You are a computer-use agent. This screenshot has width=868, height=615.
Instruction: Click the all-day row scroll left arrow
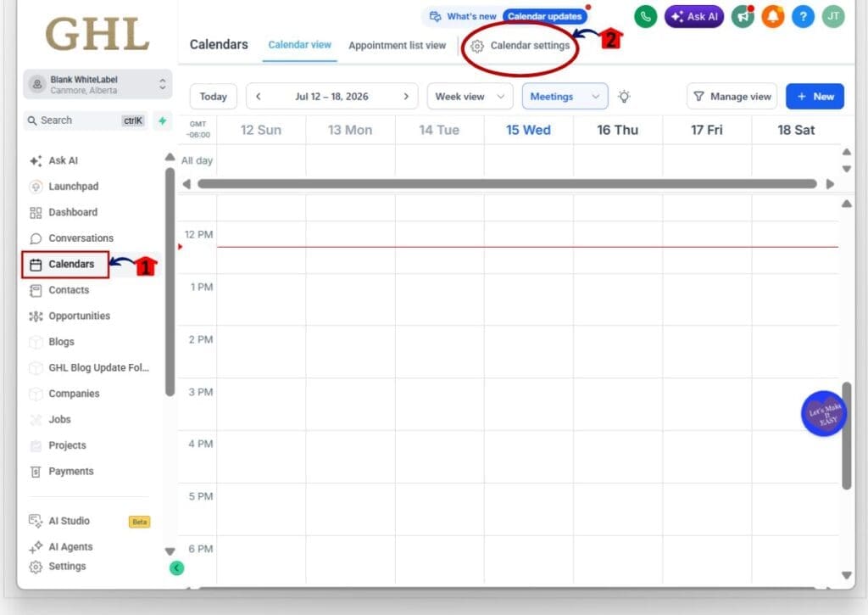186,184
